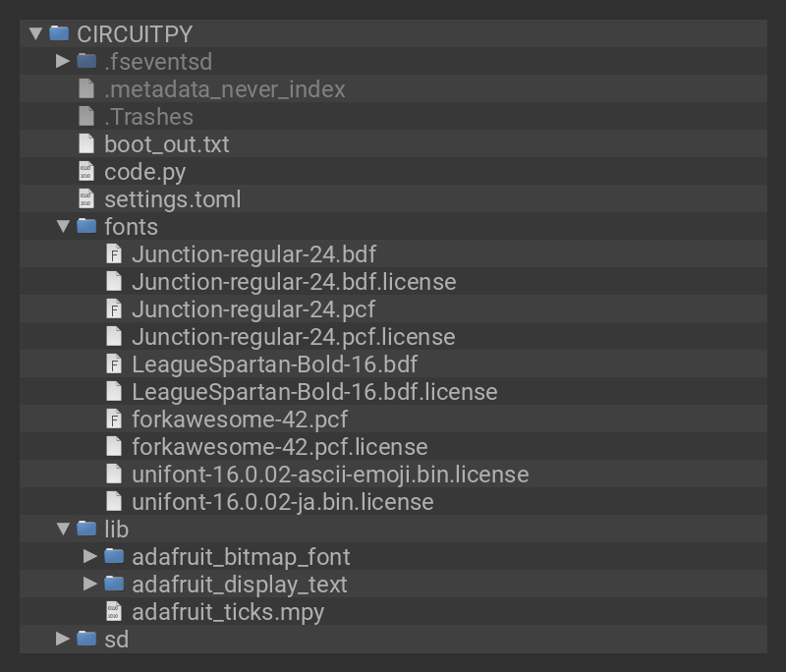
Task: Expand the adafruit_bitmap_font folder arrow
Action: [90, 556]
